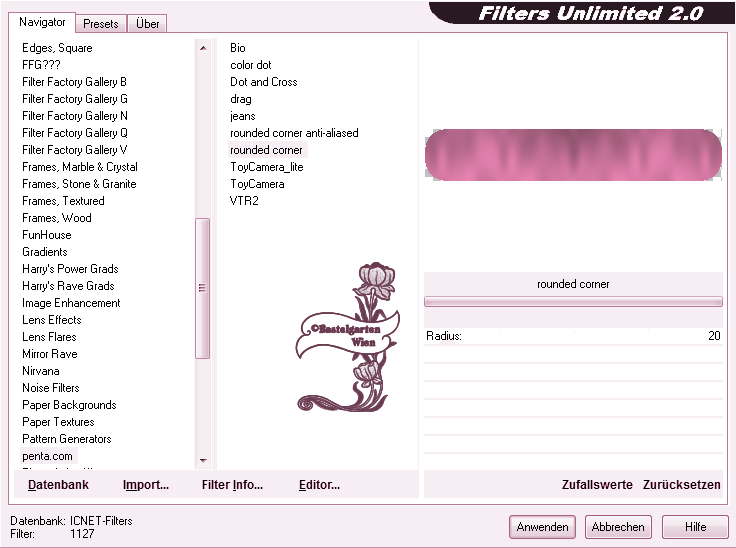Select Filter Factory Gallery B

point(74,82)
